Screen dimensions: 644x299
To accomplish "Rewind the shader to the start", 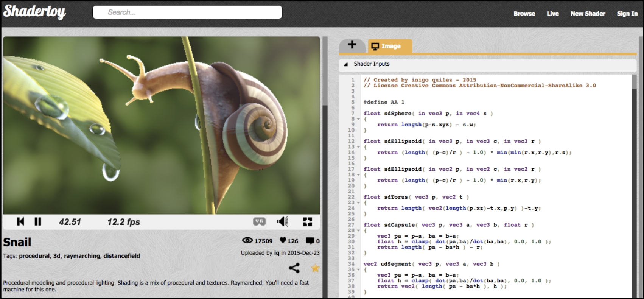I will coord(20,222).
